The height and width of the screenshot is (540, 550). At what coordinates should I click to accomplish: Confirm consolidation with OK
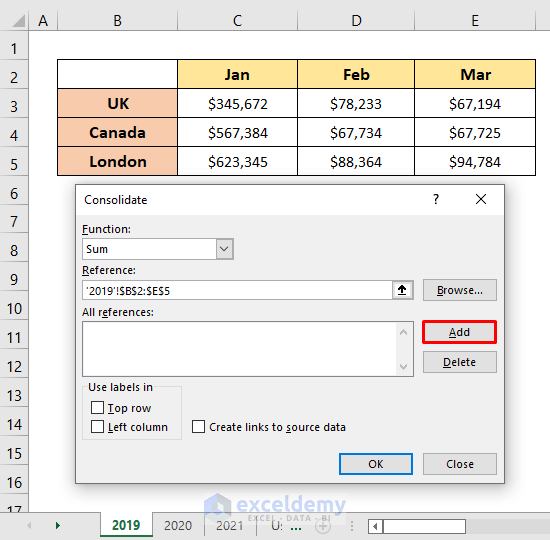[376, 464]
